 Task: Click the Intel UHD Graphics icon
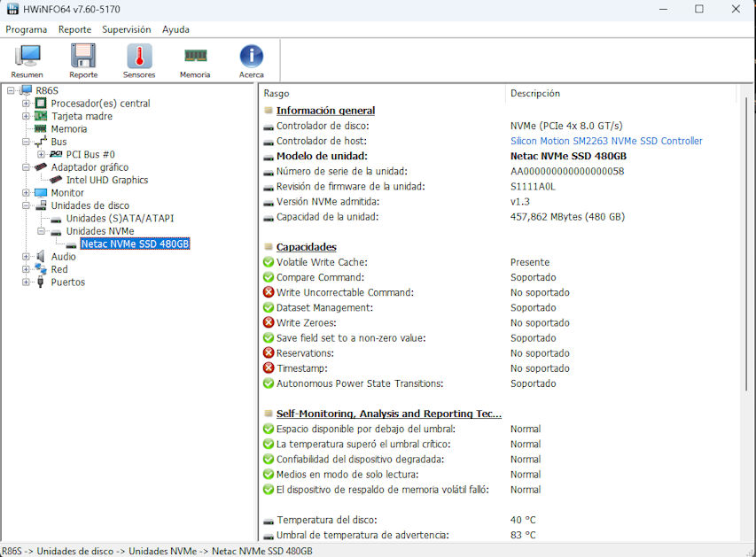[x=56, y=179]
